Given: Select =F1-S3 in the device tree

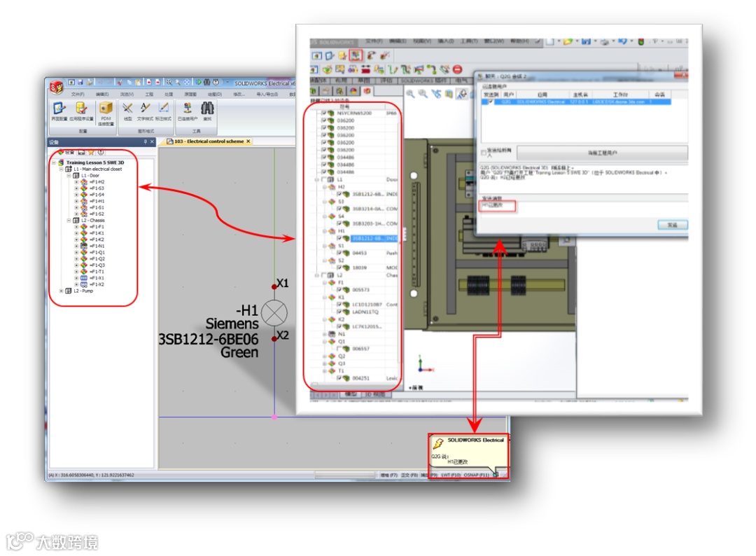Looking at the screenshot, I should pos(97,188).
